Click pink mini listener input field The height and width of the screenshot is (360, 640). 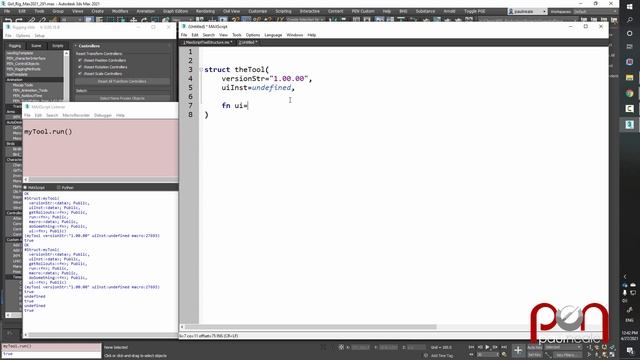click(51, 347)
